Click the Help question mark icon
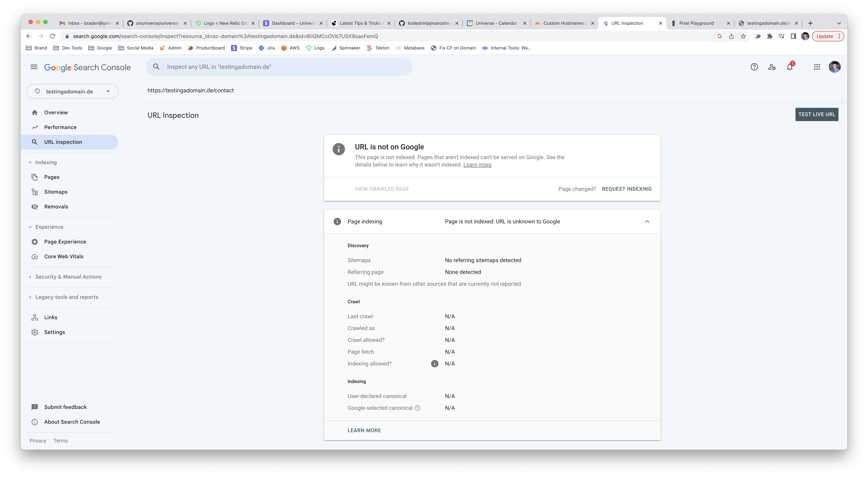Screen dimensions: 868x477 point(754,67)
